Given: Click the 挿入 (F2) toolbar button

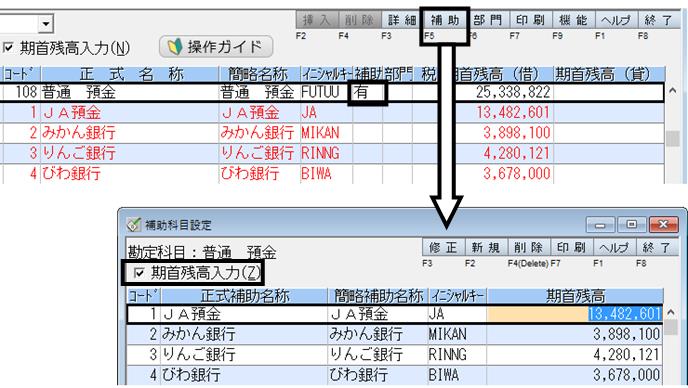Looking at the screenshot, I should [317, 20].
